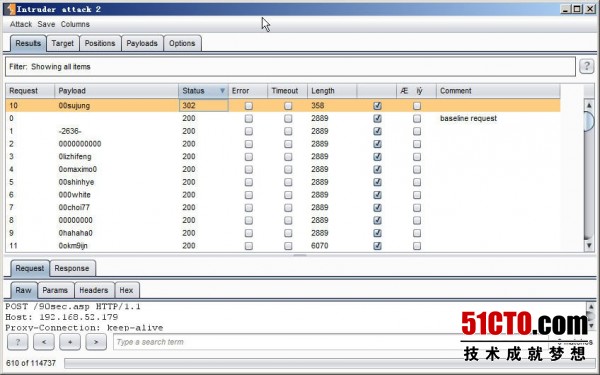Toggle Error checkbox for 00sujung row

[249, 106]
